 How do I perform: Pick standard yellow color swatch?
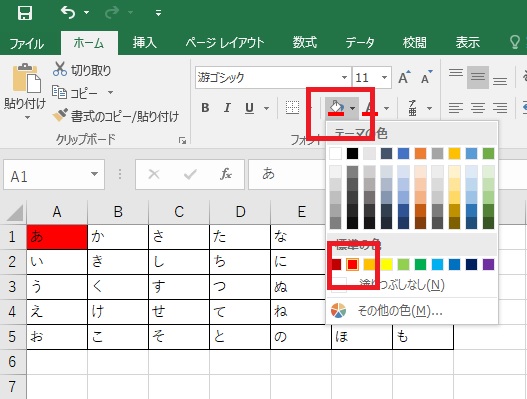coord(387,265)
